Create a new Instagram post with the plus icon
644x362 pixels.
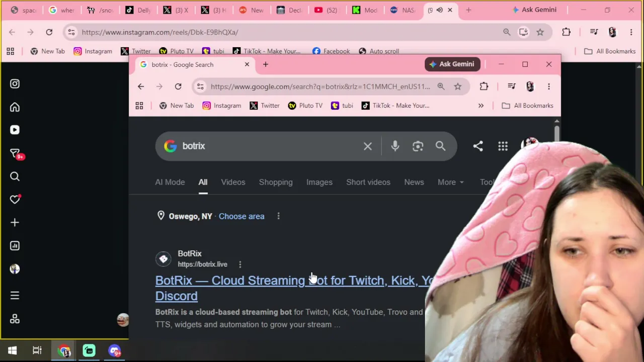tap(15, 223)
